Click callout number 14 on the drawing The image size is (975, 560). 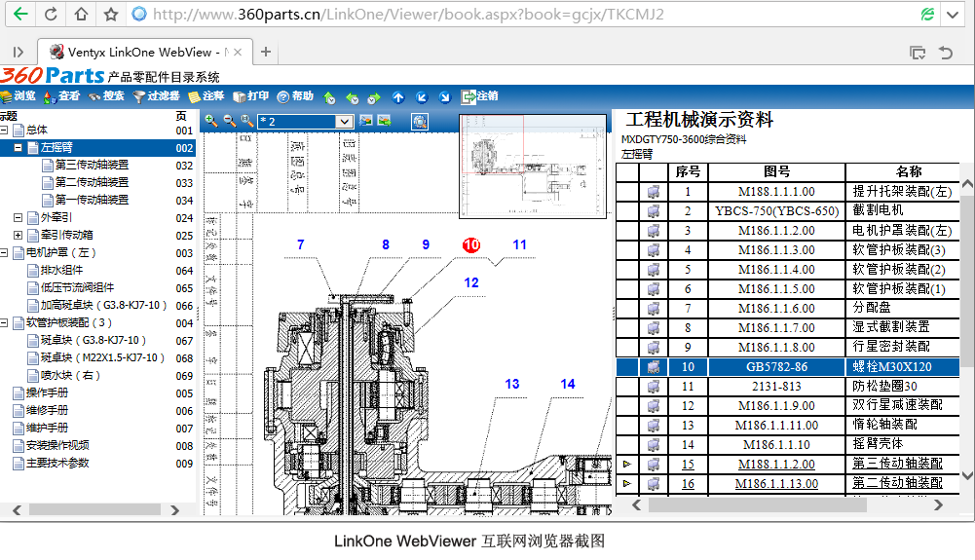[x=568, y=384]
